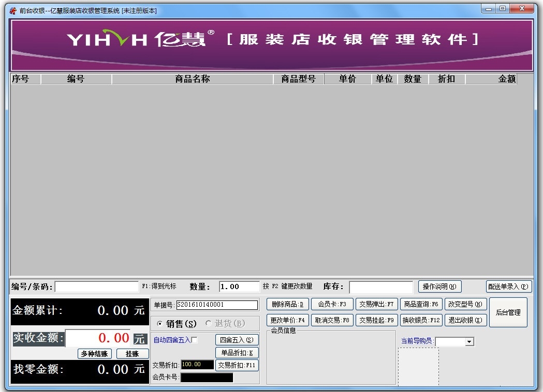Screen dimensions: 543x392
Task: Click the app icon in title bar
Action: [x=13, y=11]
